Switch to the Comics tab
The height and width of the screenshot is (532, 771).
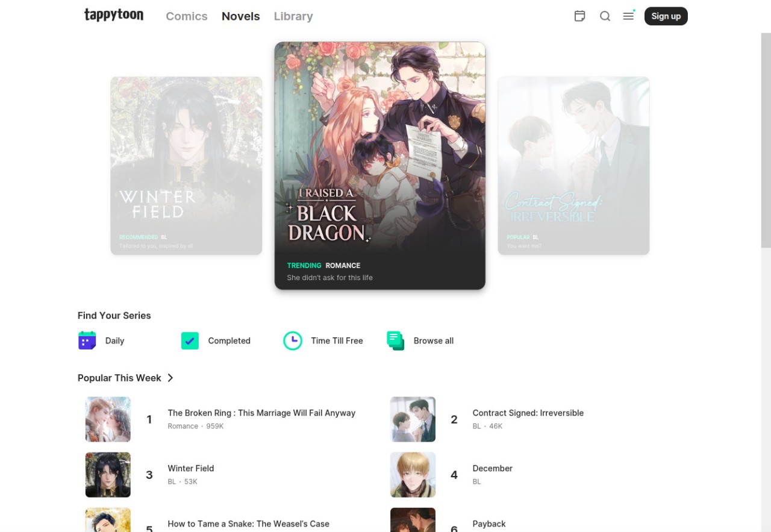pyautogui.click(x=187, y=16)
